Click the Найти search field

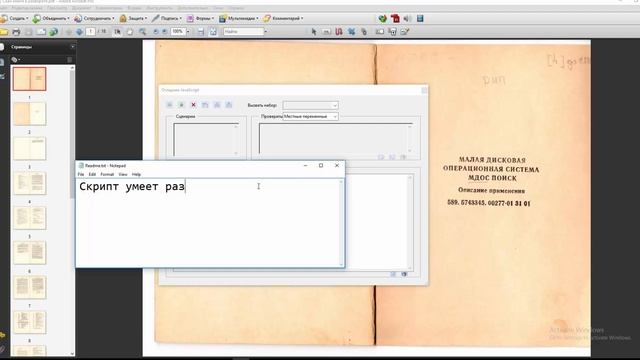[243, 31]
